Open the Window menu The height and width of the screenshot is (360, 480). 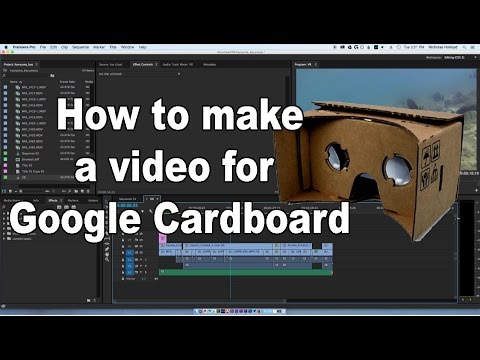[127, 47]
